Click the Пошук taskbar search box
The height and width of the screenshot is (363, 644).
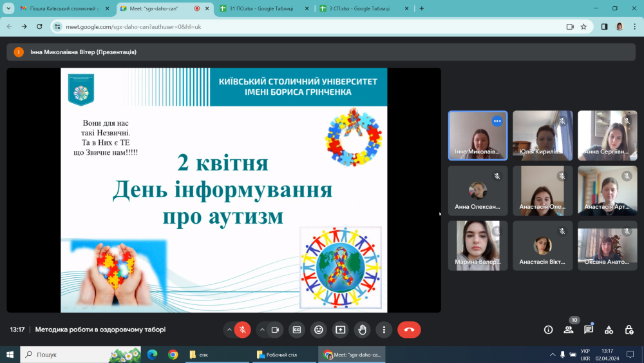click(80, 355)
